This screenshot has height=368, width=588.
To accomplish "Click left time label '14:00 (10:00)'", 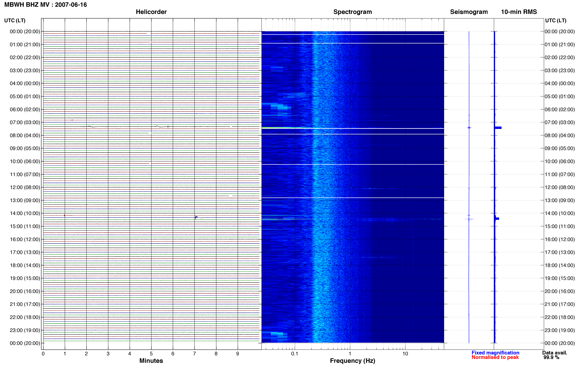I will point(25,213).
